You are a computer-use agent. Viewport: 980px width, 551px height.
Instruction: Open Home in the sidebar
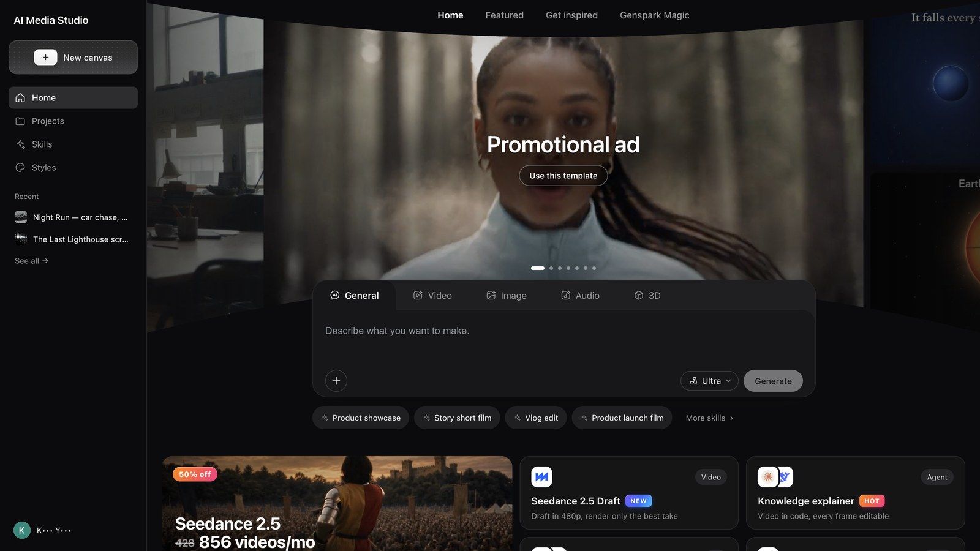point(73,98)
